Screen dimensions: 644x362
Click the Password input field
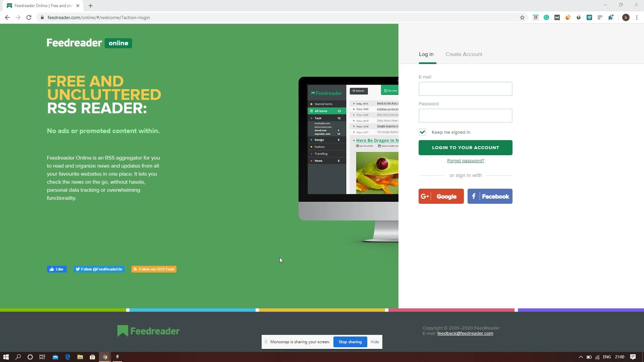point(465,115)
